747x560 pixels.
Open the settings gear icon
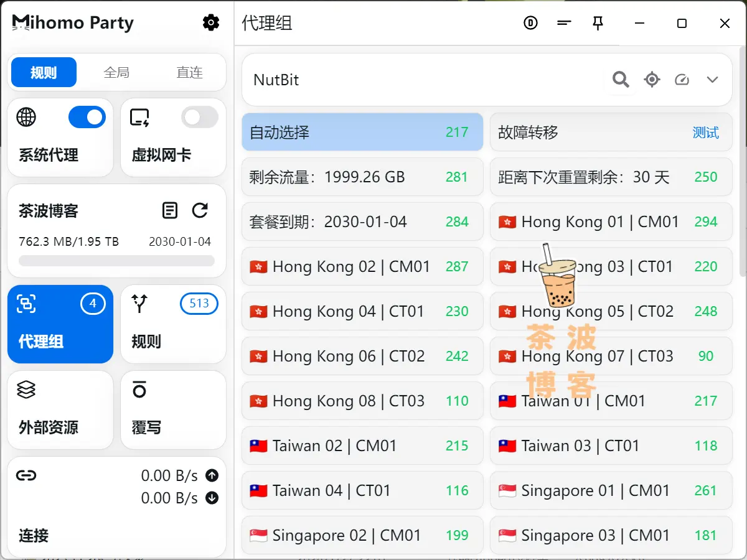[210, 22]
